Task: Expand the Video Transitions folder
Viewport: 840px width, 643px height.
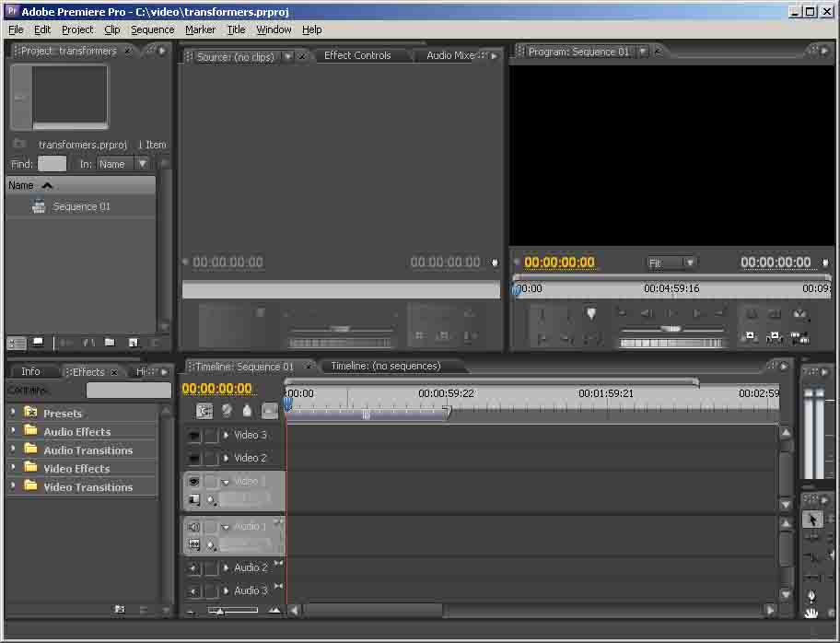Action: click(13, 486)
